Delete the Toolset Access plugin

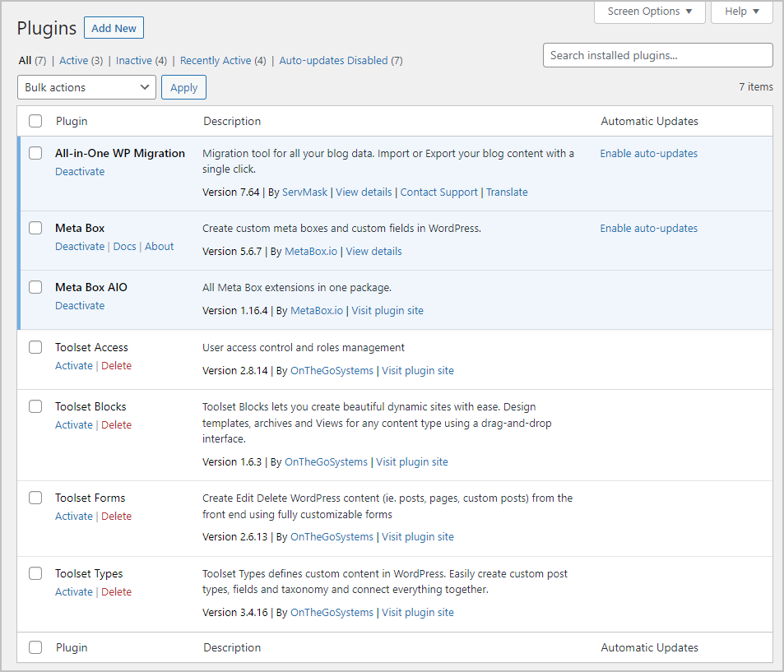117,365
